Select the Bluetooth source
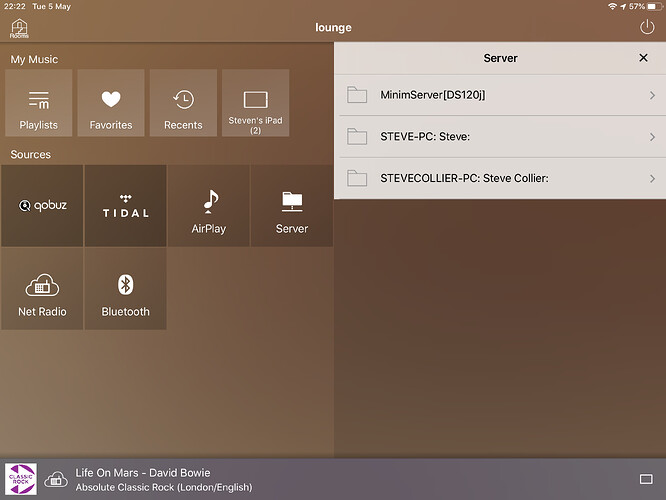Screen dimensions: 666x500 (125, 289)
